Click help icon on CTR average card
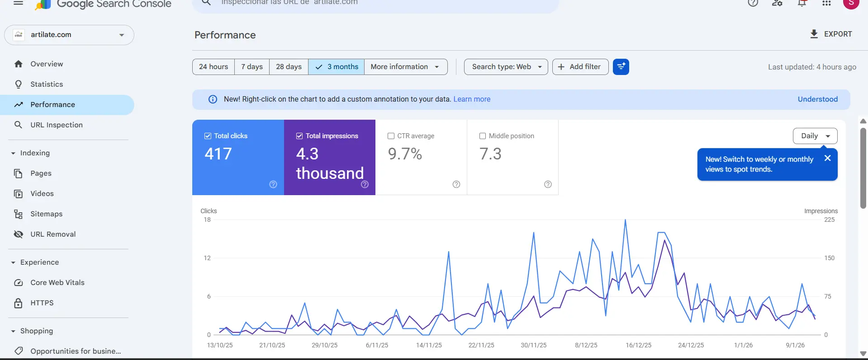 coord(456,184)
